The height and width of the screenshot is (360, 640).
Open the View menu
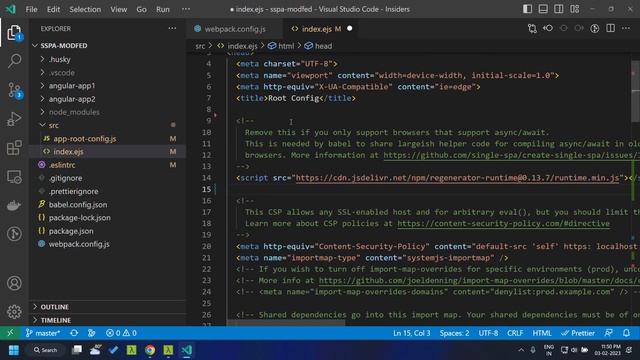click(118, 9)
